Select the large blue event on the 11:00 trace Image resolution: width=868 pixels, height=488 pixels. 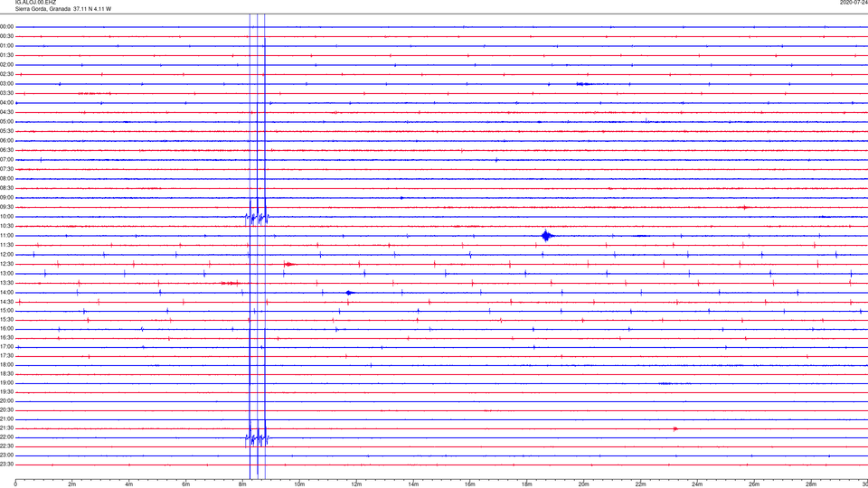(547, 236)
